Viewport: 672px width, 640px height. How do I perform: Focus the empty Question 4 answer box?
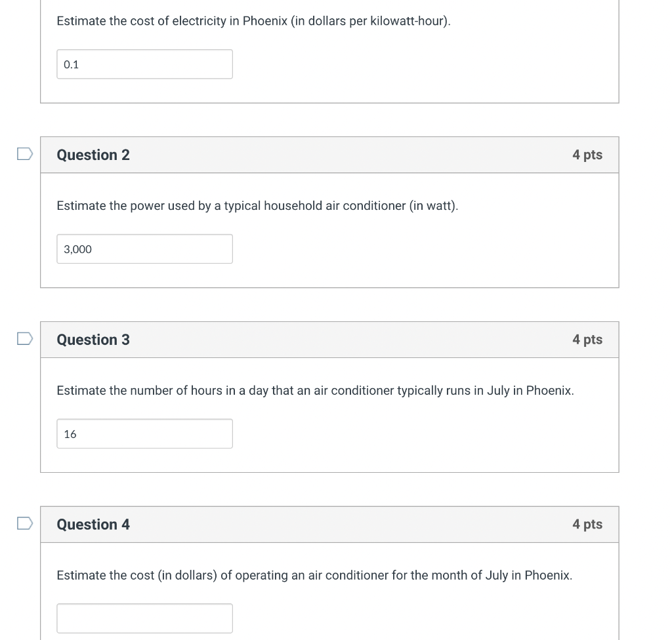pos(145,618)
